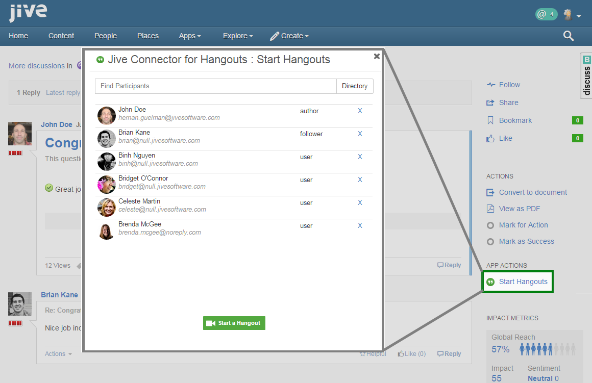The height and width of the screenshot is (383, 592).
Task: Open Brian Kane's profile link in reply
Action: pos(59,295)
